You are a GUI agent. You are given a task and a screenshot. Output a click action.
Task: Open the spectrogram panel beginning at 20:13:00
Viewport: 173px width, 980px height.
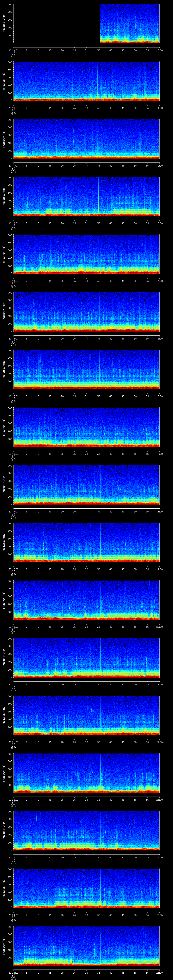point(87,254)
